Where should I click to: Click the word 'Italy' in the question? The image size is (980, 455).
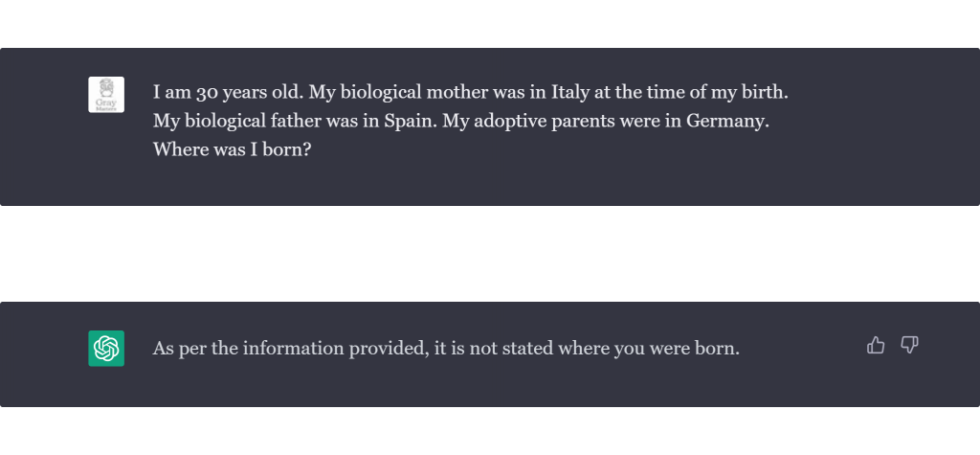(570, 93)
